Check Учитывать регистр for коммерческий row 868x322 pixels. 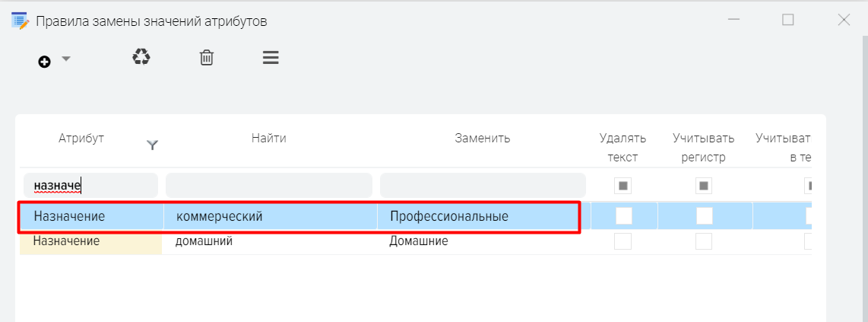click(x=705, y=215)
